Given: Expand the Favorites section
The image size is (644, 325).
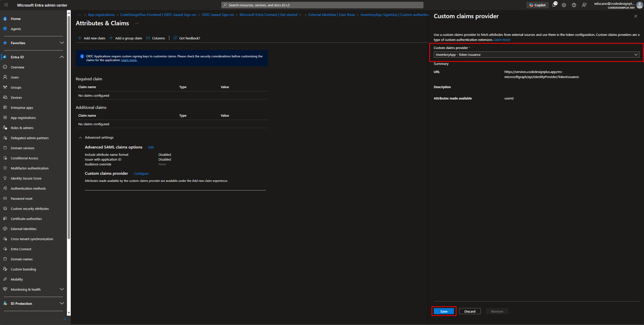Looking at the screenshot, I should 62,43.
